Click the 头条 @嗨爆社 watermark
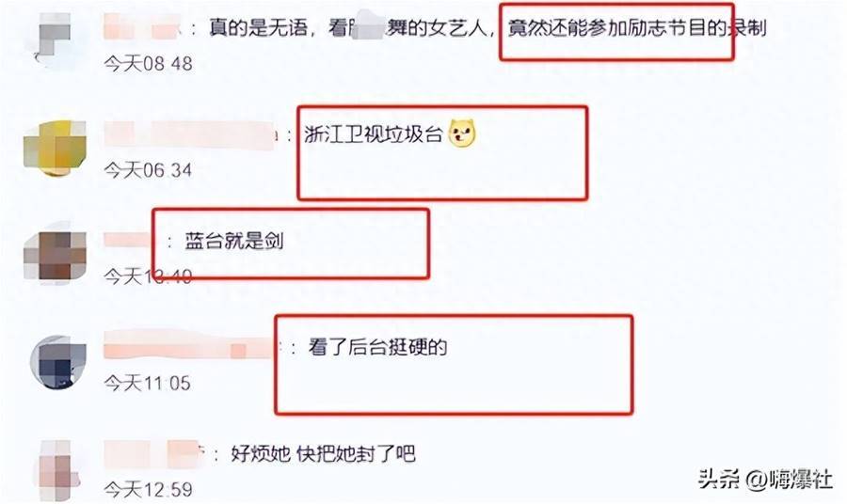 point(765,479)
